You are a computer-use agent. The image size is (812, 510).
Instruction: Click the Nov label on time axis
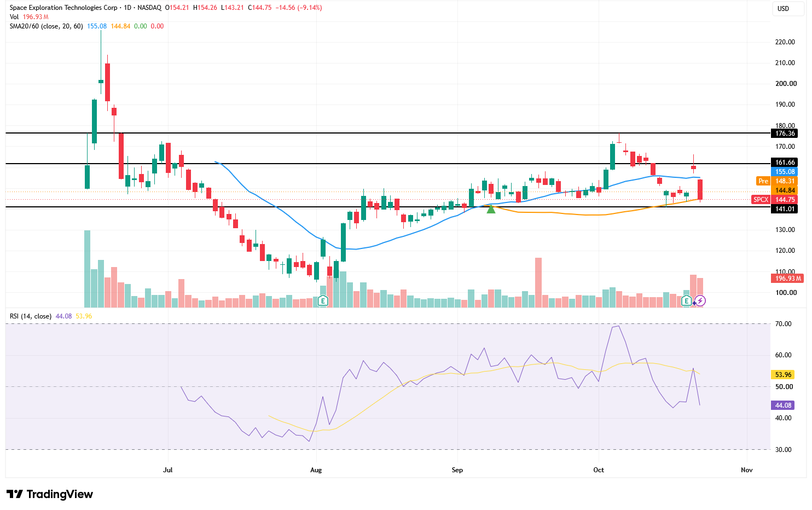747,470
